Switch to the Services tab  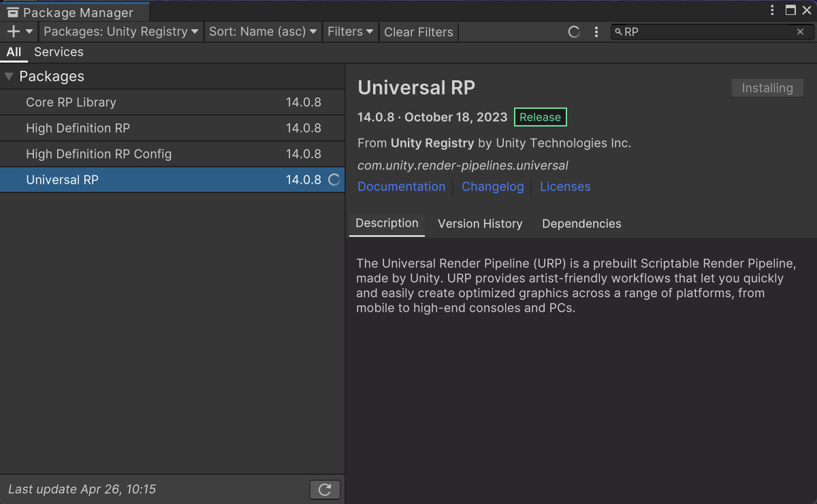click(x=59, y=52)
